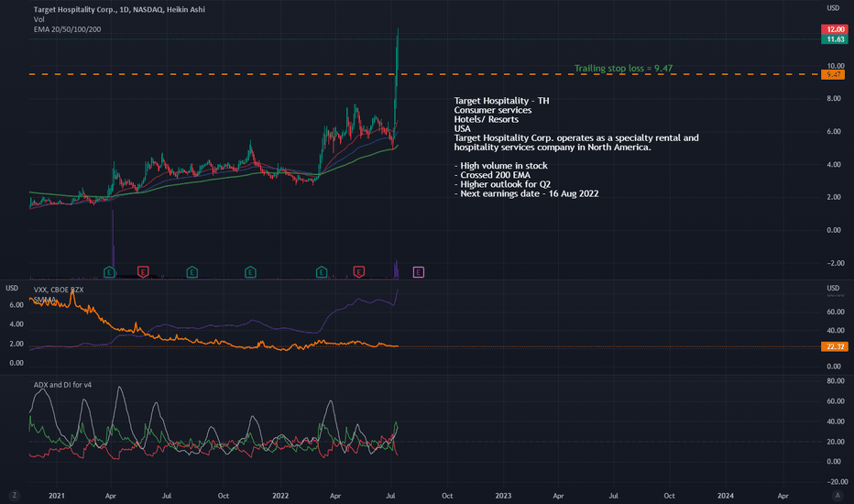Click the 'Hotels/ Resorts' annotation line
The height and width of the screenshot is (504, 854).
[487, 119]
